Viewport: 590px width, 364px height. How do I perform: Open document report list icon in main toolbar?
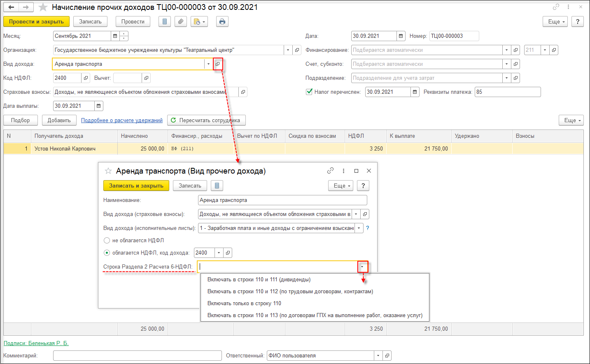point(165,22)
